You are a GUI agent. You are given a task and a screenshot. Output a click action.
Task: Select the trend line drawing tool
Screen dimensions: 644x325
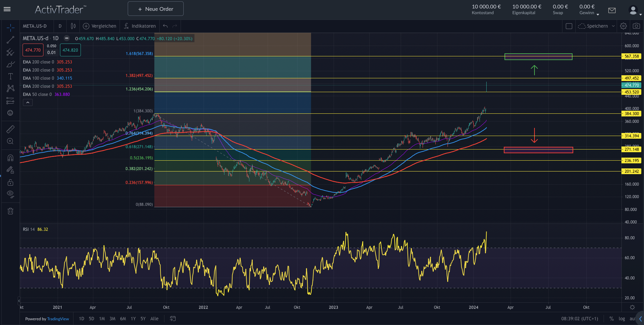pyautogui.click(x=10, y=40)
